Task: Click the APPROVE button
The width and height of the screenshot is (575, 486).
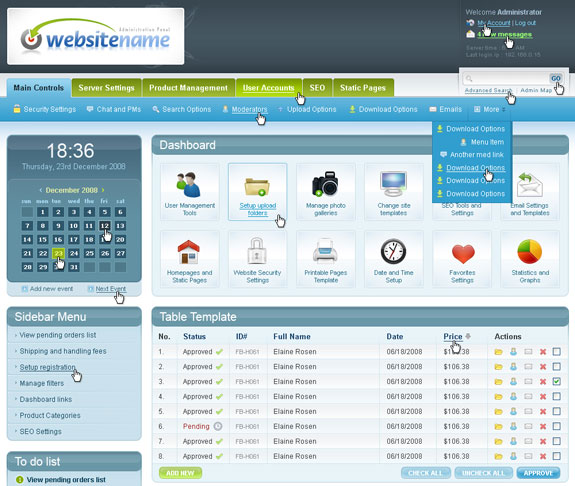Action: [x=538, y=473]
